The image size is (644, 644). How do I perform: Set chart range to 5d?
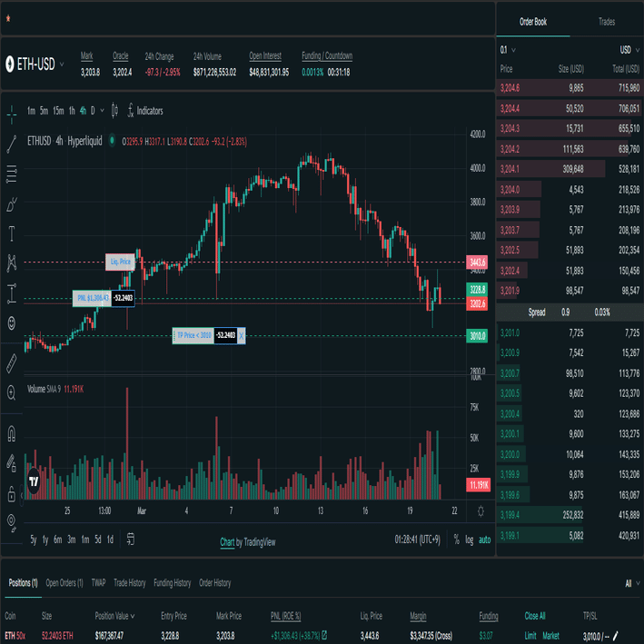tap(98, 540)
